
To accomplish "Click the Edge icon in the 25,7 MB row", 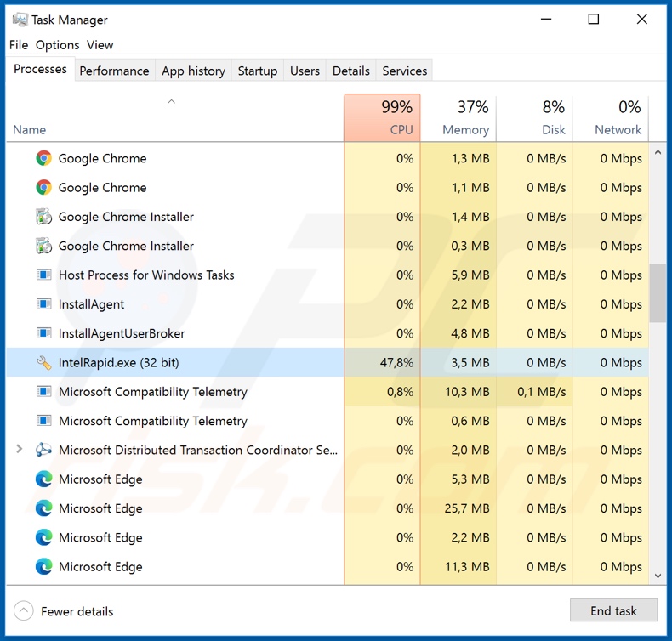I will click(x=43, y=508).
